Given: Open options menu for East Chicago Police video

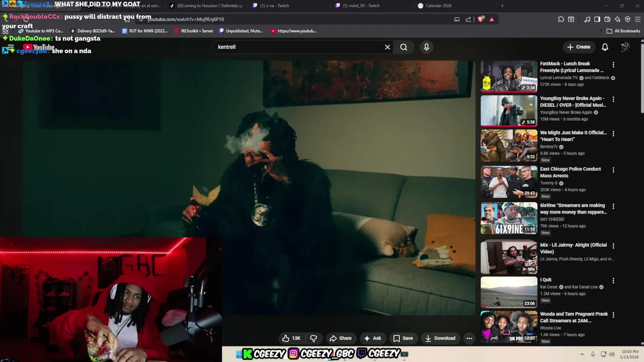Looking at the screenshot, I should click(613, 170).
